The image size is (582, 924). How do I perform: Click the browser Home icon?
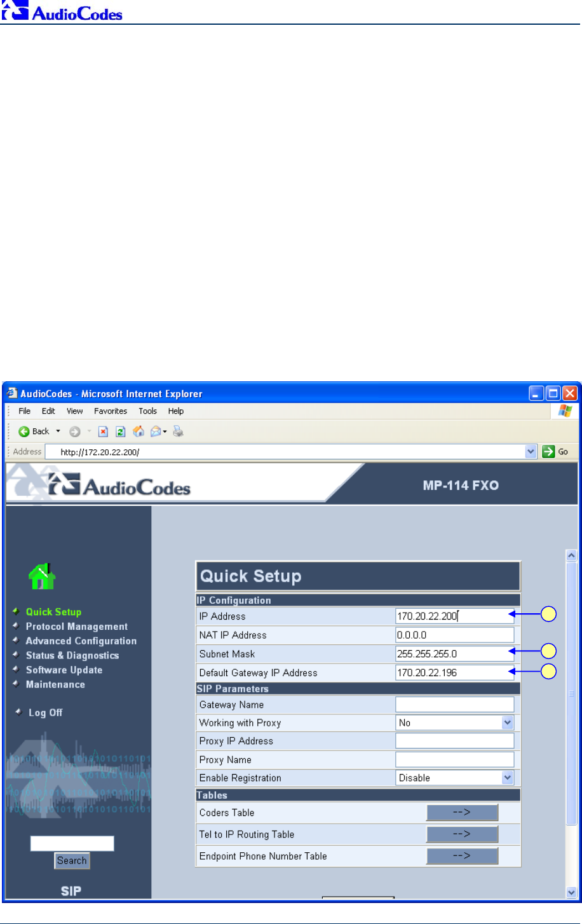pos(139,431)
